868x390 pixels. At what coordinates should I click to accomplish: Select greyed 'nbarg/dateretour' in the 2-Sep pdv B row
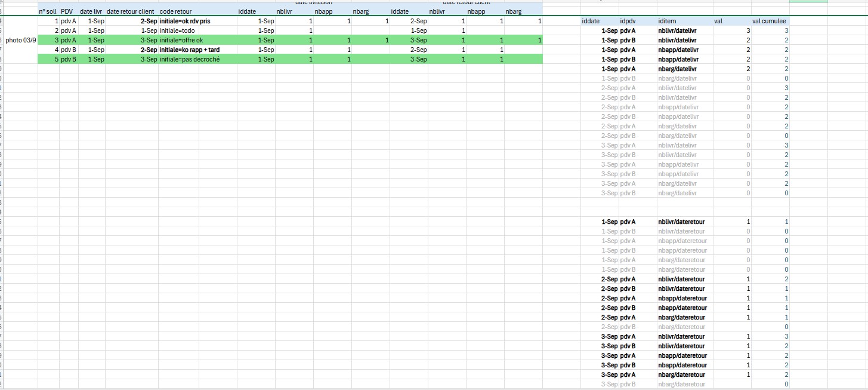click(682, 327)
